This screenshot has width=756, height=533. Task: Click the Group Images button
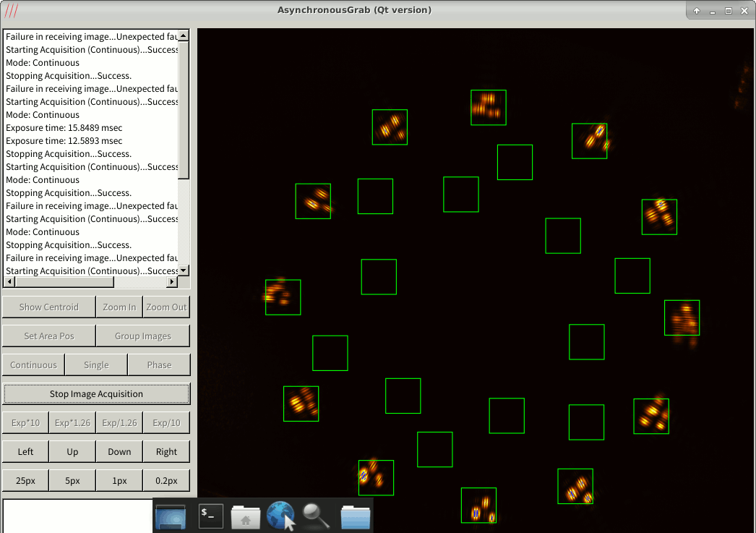pos(142,336)
